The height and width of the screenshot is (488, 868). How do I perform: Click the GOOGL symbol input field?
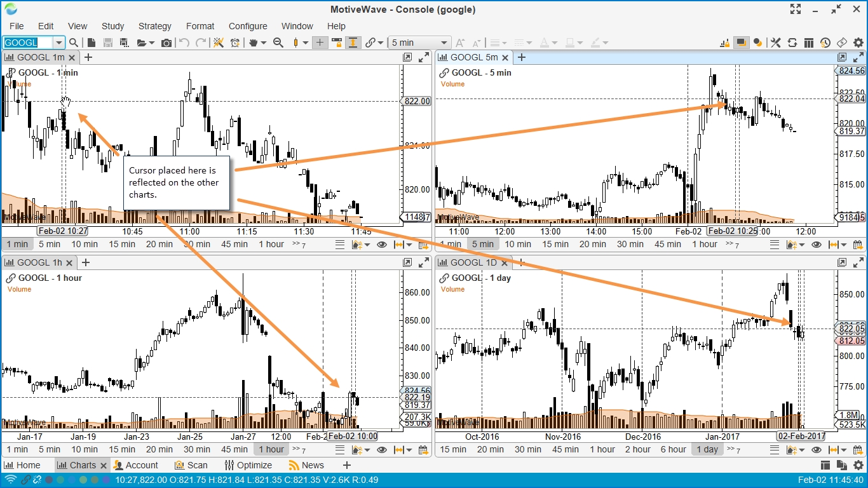point(28,43)
